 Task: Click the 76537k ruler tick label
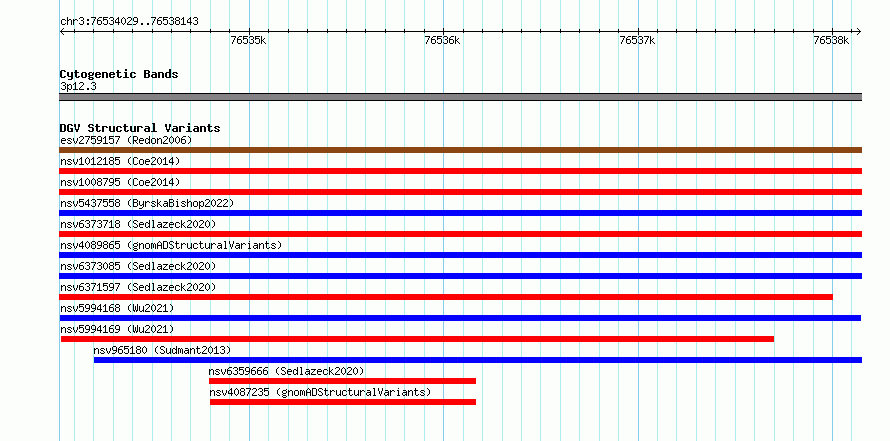(x=637, y=40)
